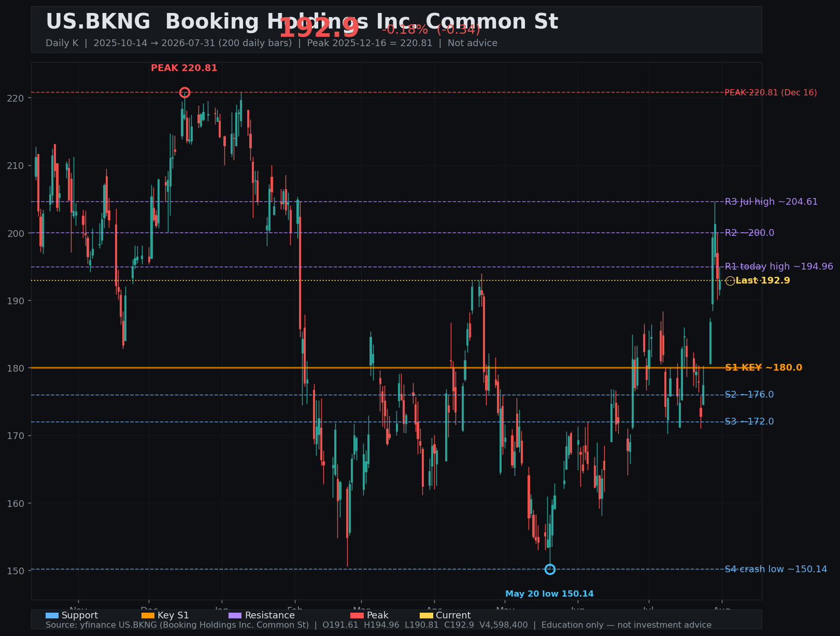Click the chart title "US.BKNG Booking Holdings Inc. Common St"
The width and height of the screenshot is (840, 636).
click(x=302, y=22)
